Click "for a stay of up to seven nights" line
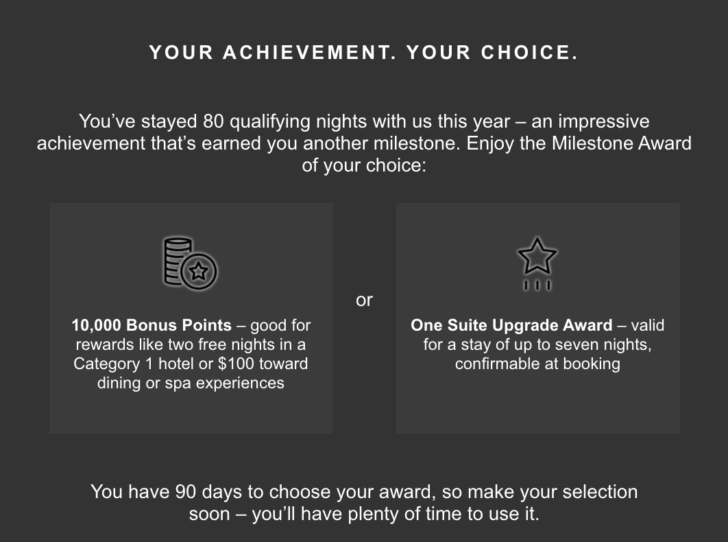Screen dimensions: 728x542 click(x=537, y=345)
